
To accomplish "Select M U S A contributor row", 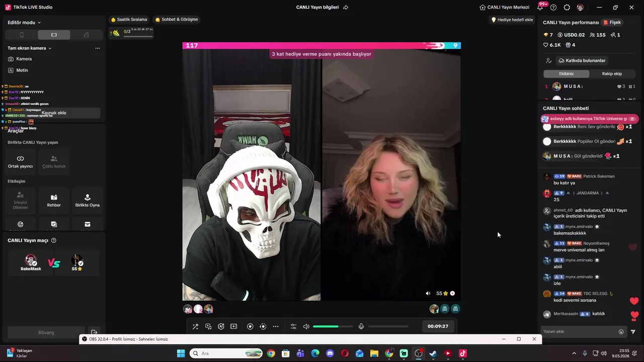I will click(590, 86).
